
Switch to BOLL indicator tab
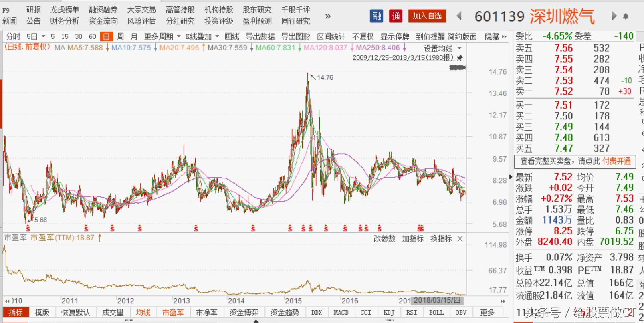(x=436, y=313)
